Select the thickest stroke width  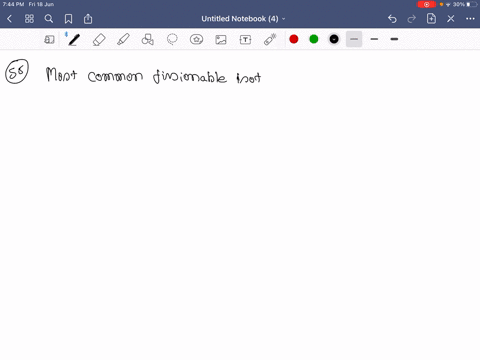tap(394, 39)
